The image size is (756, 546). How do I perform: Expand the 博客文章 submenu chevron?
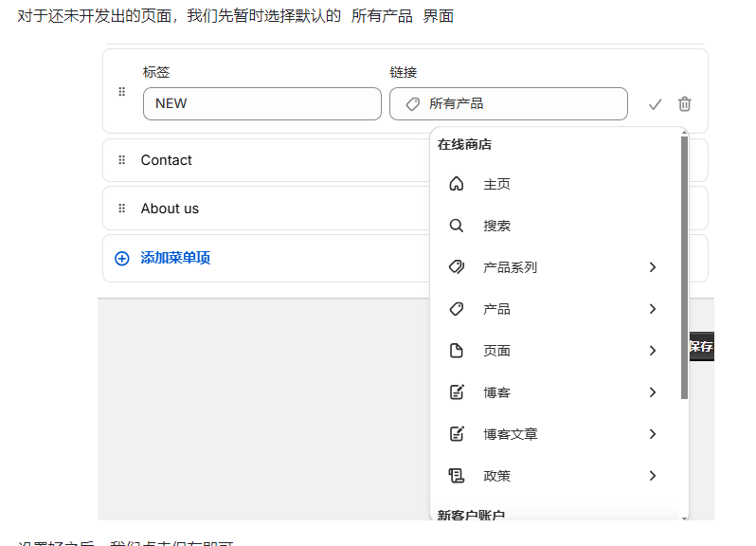[653, 434]
